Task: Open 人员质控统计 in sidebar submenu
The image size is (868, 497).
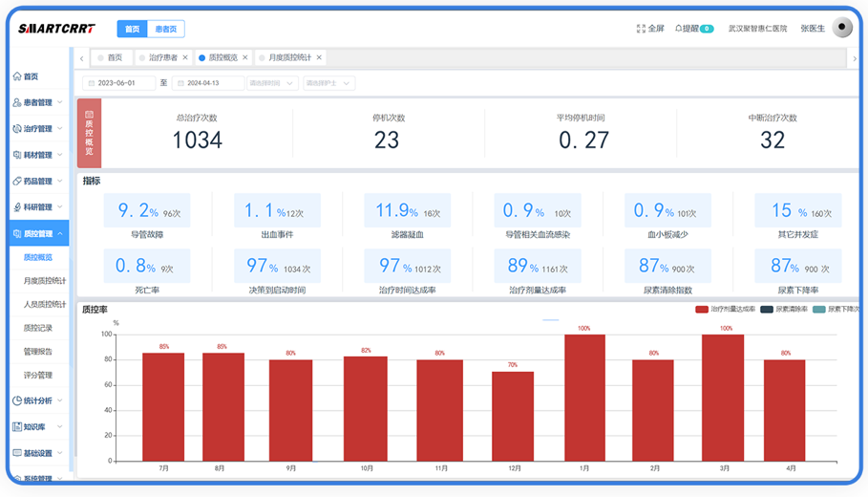Action: 45,304
